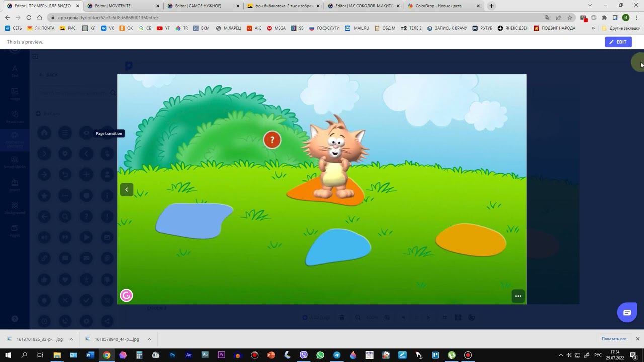Switch to the 'И.С.СОКОЛОВ-МИКИТОВ' editor tab
The image size is (644, 362).
364,6
